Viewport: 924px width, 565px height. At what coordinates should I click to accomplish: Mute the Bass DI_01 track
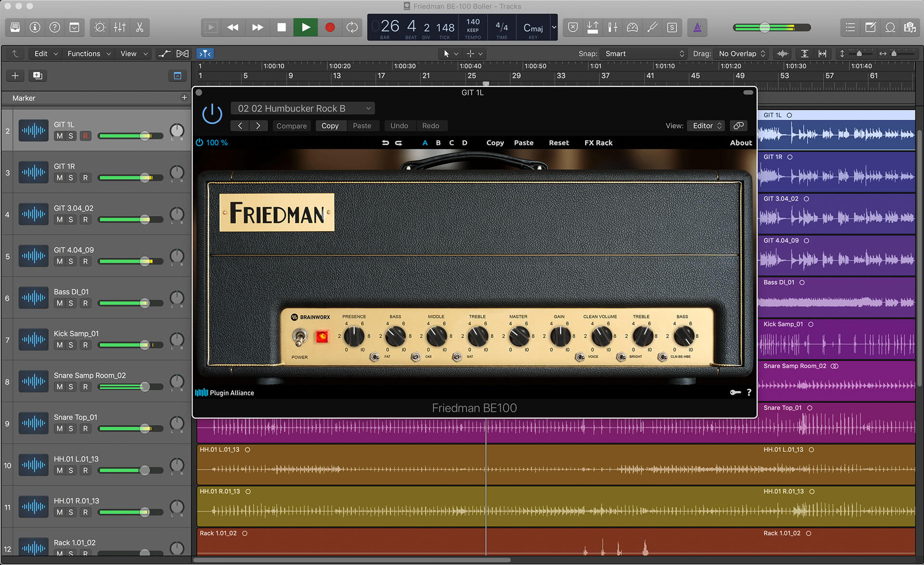59,303
